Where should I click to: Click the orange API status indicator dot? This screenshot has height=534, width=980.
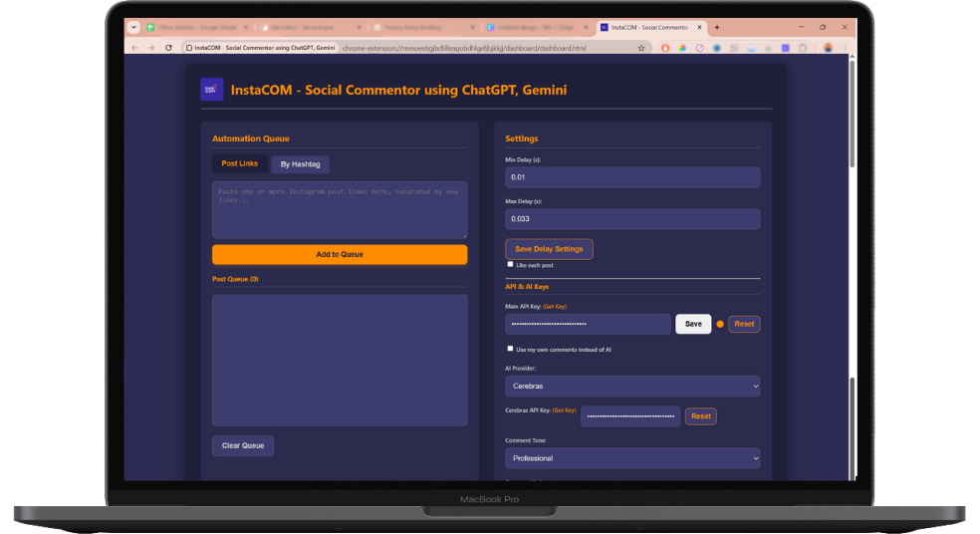(x=720, y=324)
